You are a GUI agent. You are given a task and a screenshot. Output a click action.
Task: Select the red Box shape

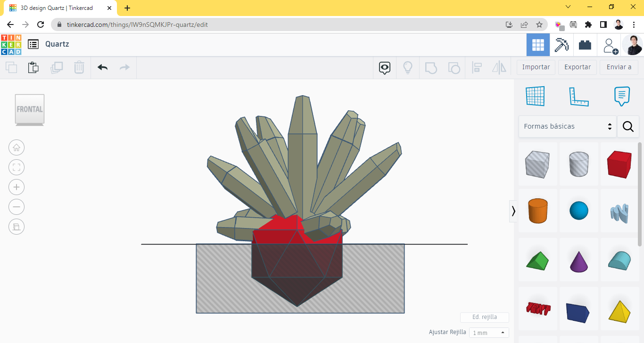click(x=619, y=164)
